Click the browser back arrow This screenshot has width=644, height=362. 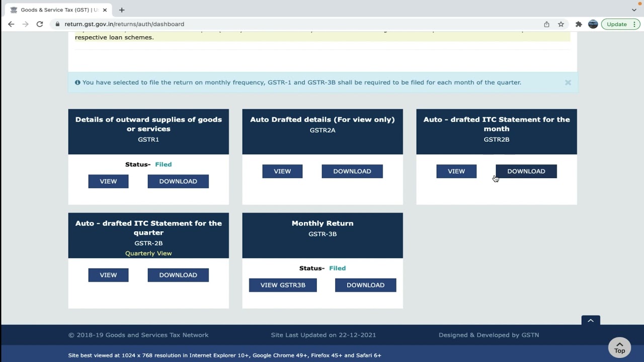tap(11, 24)
